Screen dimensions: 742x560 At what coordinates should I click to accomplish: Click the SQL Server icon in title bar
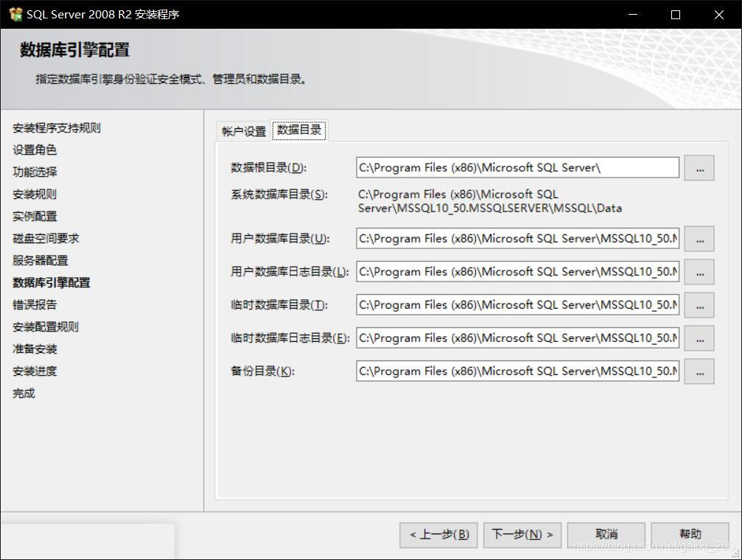click(x=14, y=14)
